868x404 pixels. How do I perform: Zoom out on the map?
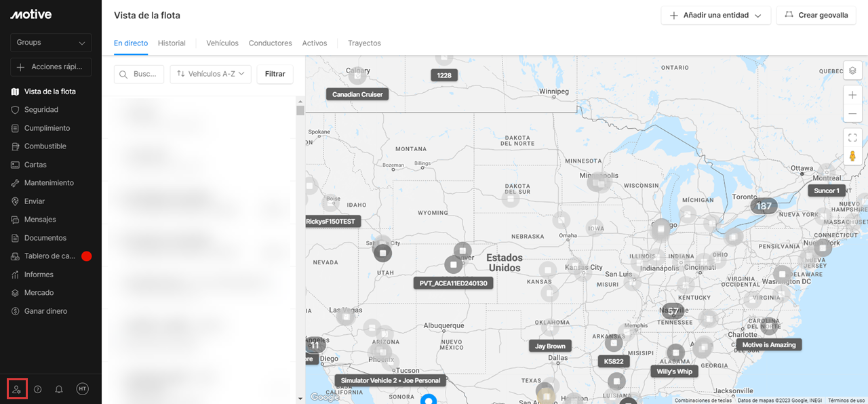[x=852, y=114]
